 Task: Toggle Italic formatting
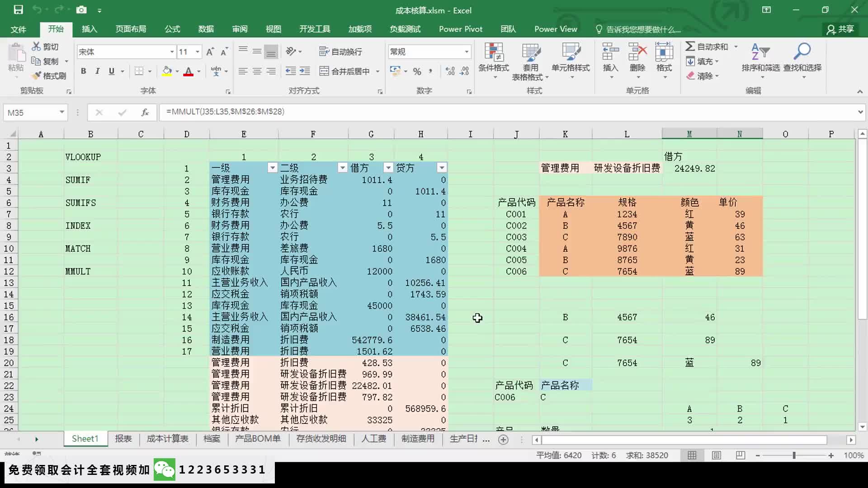coord(97,71)
